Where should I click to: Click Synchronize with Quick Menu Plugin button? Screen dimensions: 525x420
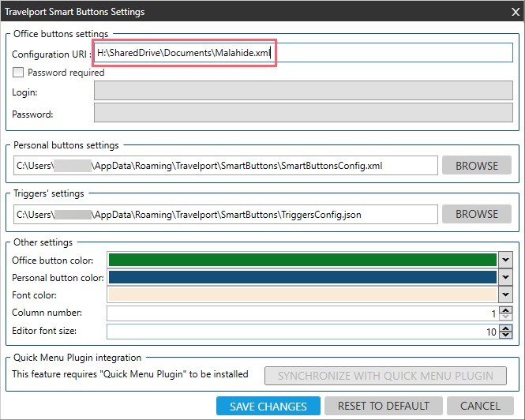(385, 375)
